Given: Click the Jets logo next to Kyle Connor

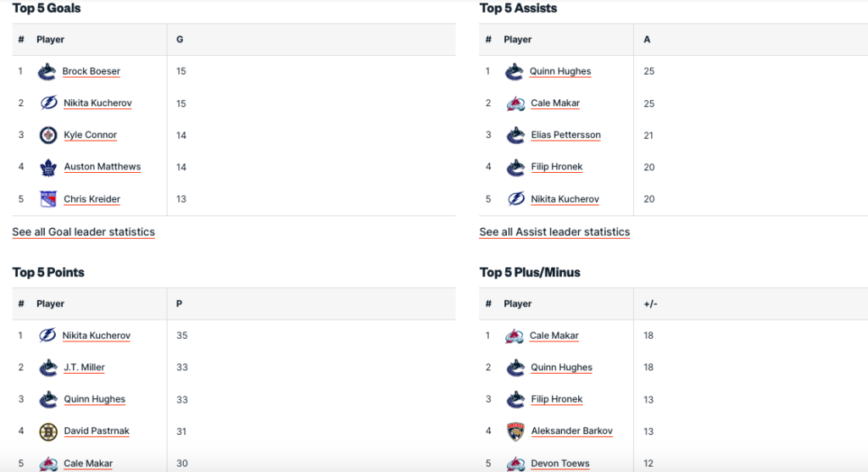Looking at the screenshot, I should 48,136.
